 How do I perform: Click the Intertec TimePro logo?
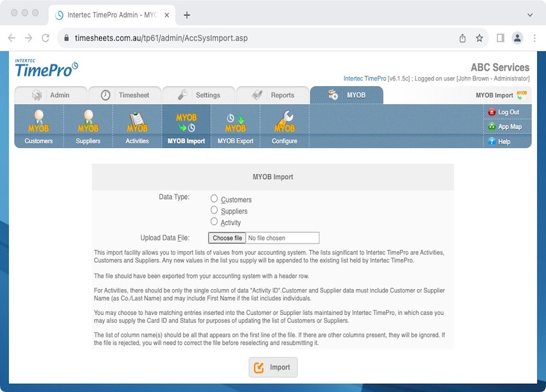[x=46, y=68]
